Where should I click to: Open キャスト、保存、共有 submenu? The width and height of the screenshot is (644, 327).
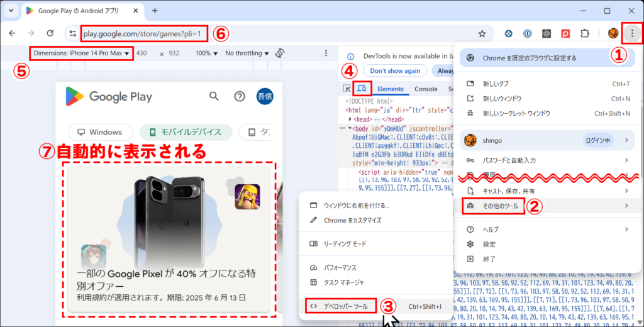click(548, 191)
